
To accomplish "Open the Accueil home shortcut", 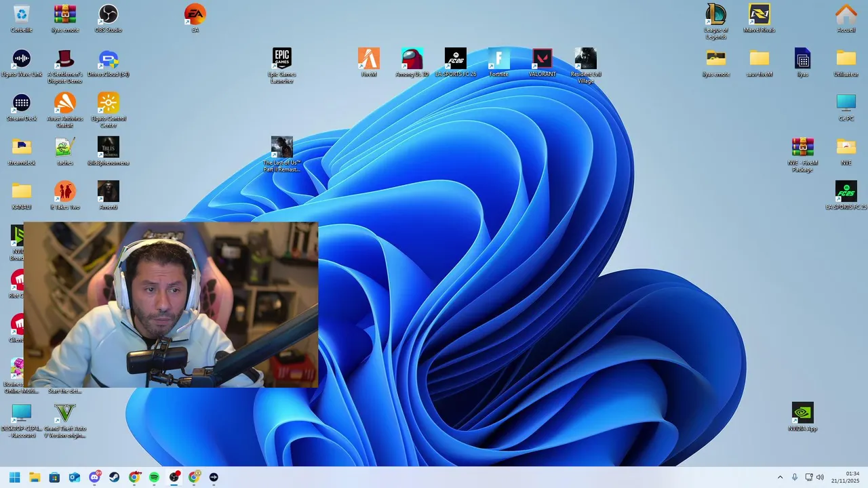I will click(x=846, y=14).
